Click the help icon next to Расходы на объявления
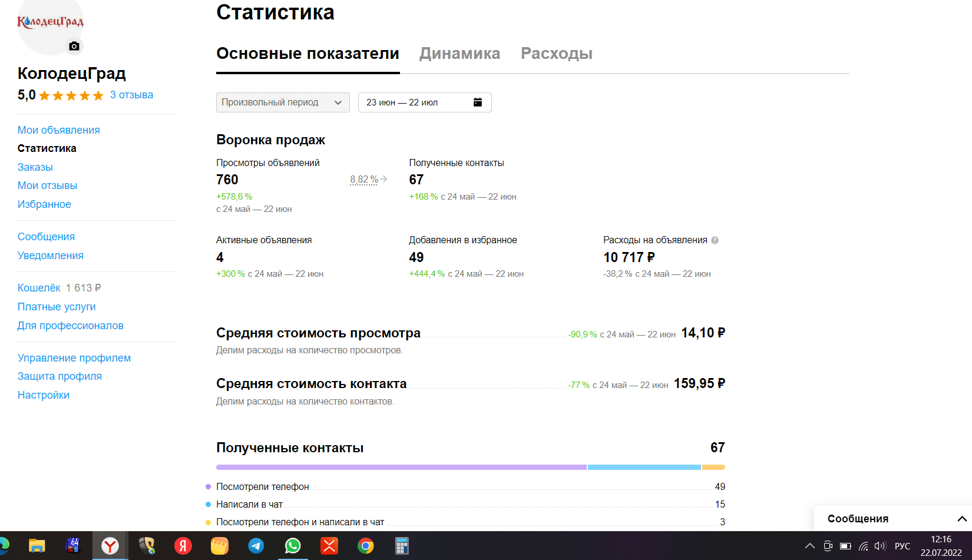This screenshot has width=972, height=560. tap(715, 240)
